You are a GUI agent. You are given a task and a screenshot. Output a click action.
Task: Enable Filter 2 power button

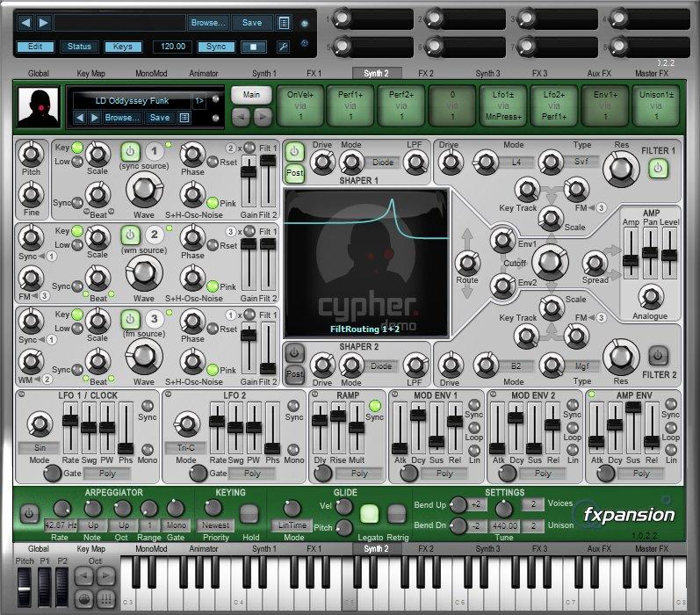click(658, 356)
